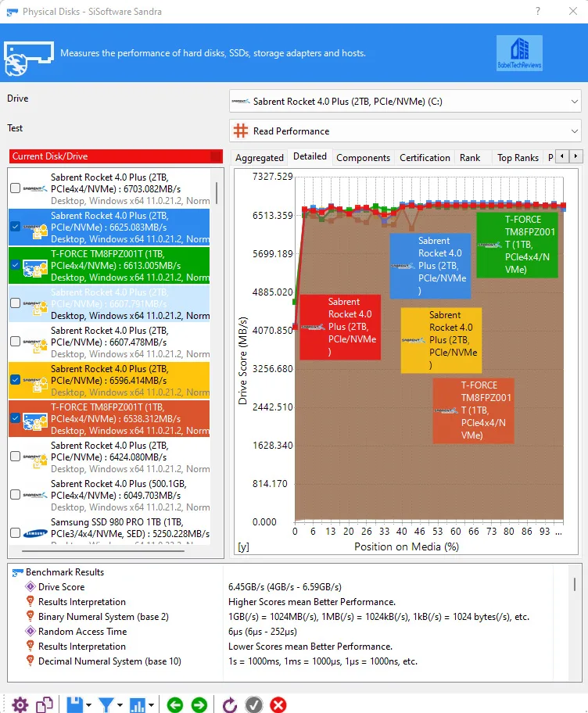Click the help question mark in title bar
The height and width of the screenshot is (713, 588).
click(x=538, y=11)
